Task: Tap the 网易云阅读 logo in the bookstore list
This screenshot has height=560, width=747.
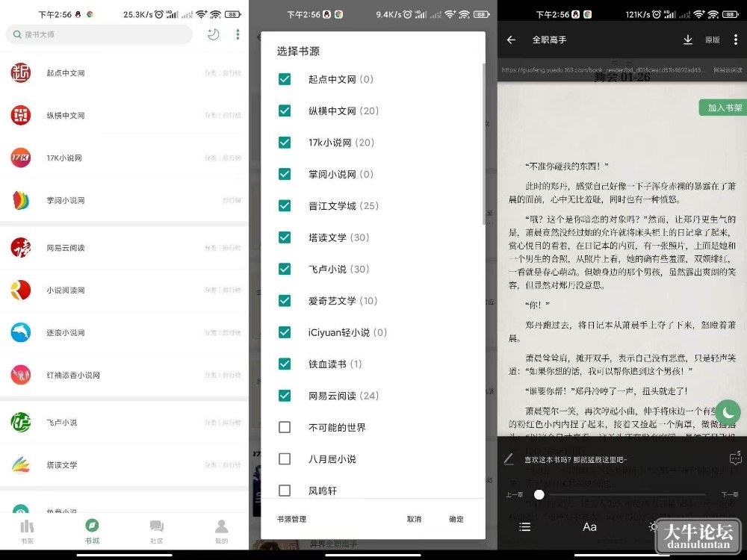Action: pyautogui.click(x=20, y=248)
